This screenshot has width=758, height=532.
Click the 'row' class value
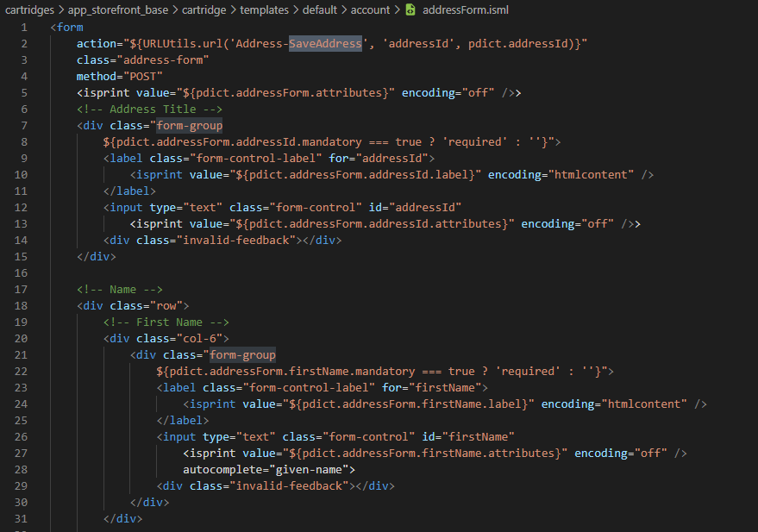point(166,306)
